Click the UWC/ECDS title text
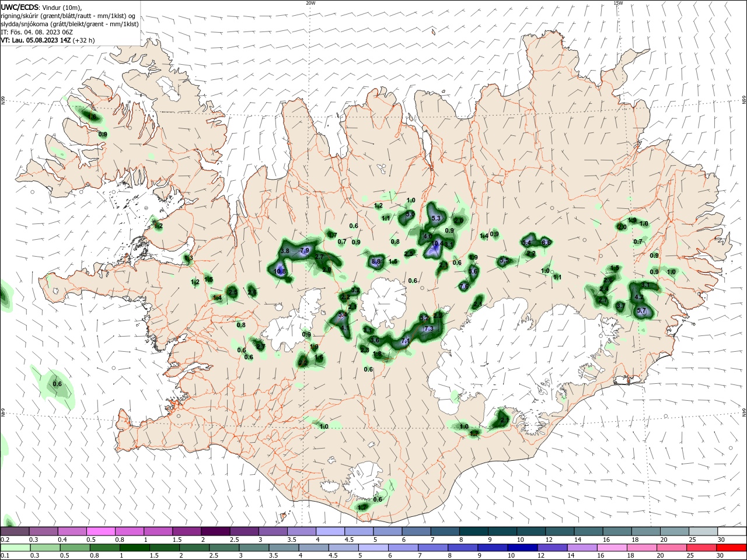 [20, 8]
